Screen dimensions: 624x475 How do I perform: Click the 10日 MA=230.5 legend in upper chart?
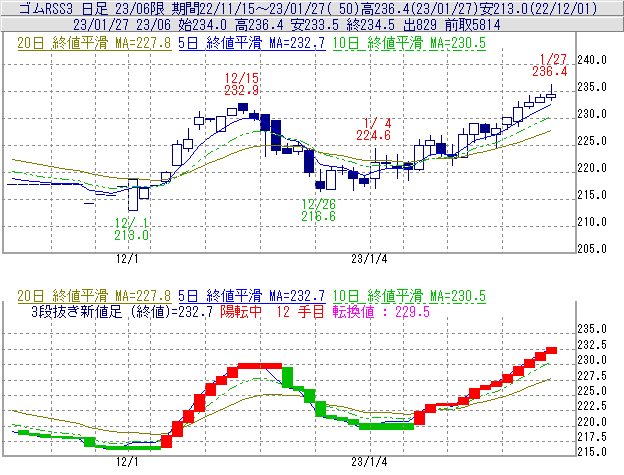[x=411, y=43]
